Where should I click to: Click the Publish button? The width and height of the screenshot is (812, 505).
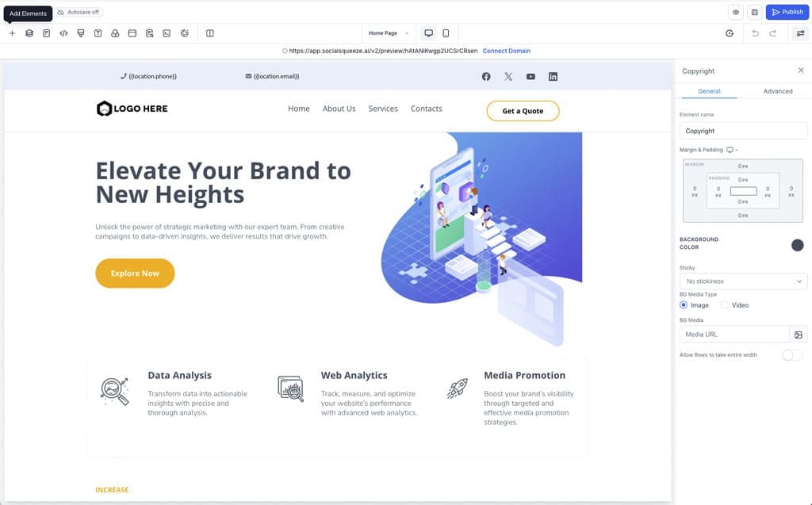click(x=787, y=12)
